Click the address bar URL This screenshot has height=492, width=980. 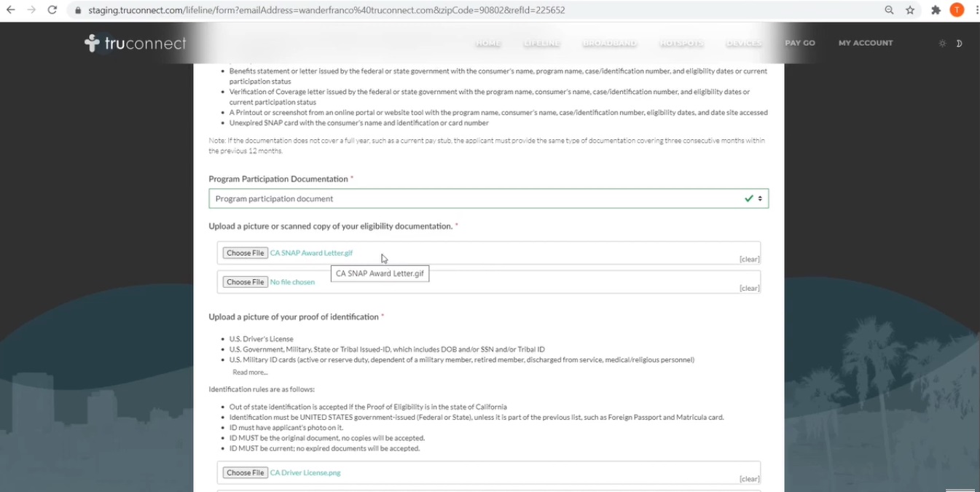coord(326,10)
